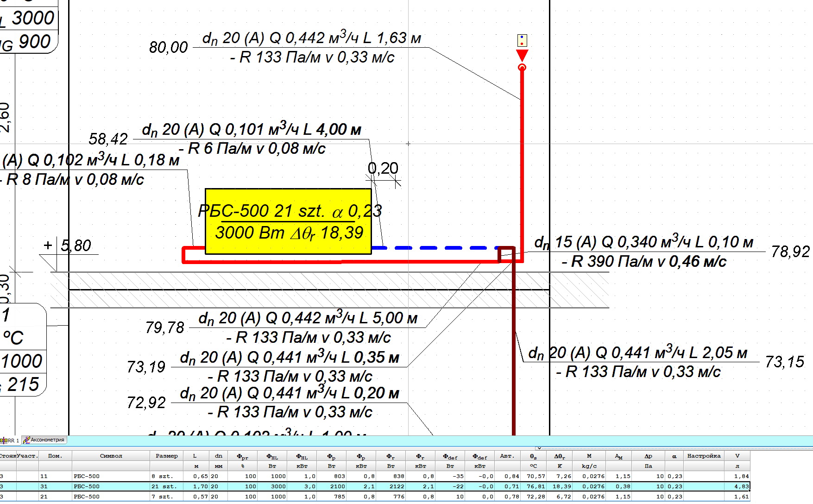Click the red triangle valve marker on riser
Viewport: 813px width, 504px height.
tap(522, 56)
